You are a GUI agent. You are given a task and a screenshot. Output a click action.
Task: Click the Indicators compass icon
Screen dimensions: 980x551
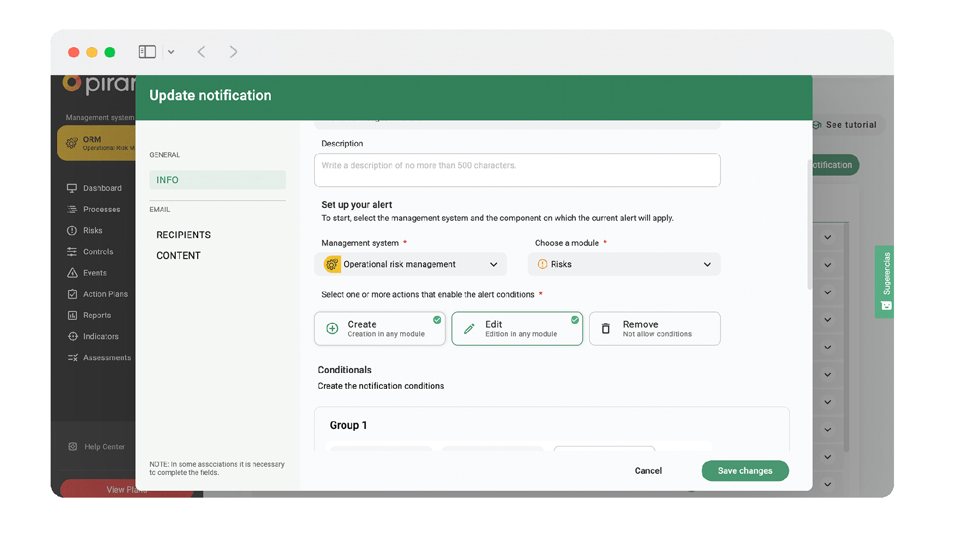coord(72,336)
